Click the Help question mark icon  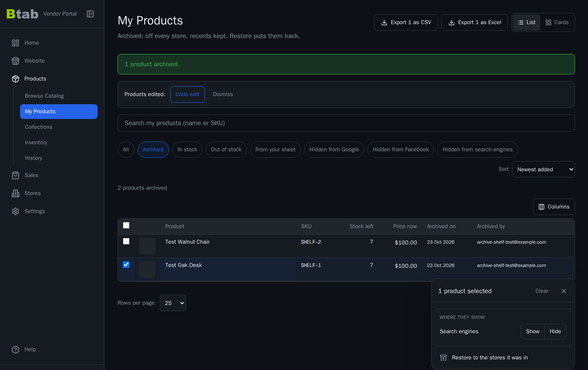[x=16, y=350]
